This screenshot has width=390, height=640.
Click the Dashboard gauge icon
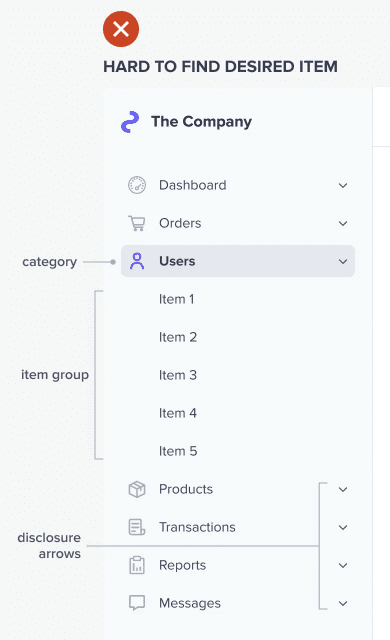point(137,185)
